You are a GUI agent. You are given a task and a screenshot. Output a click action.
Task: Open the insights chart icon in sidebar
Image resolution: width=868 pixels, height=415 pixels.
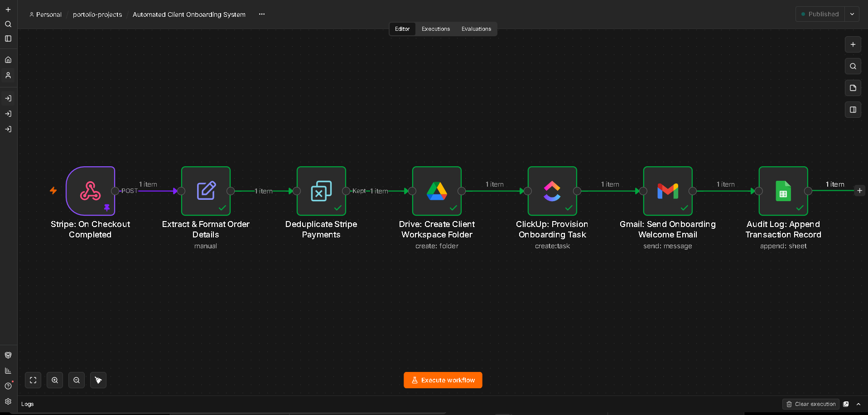8,371
